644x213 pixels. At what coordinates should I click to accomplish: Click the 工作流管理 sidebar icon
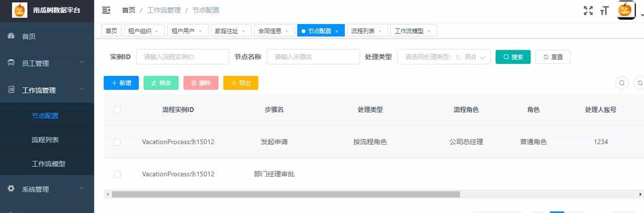tap(11, 90)
